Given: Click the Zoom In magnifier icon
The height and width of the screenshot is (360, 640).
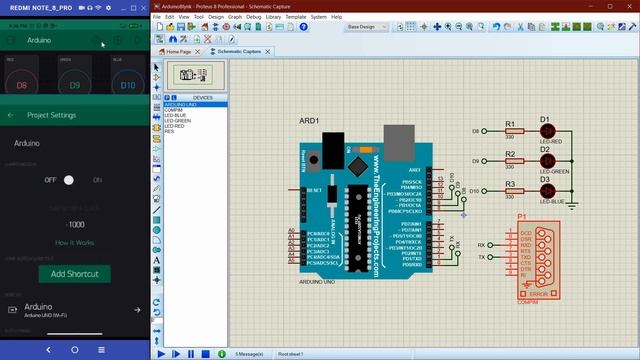Looking at the screenshot, I should click(x=448, y=27).
